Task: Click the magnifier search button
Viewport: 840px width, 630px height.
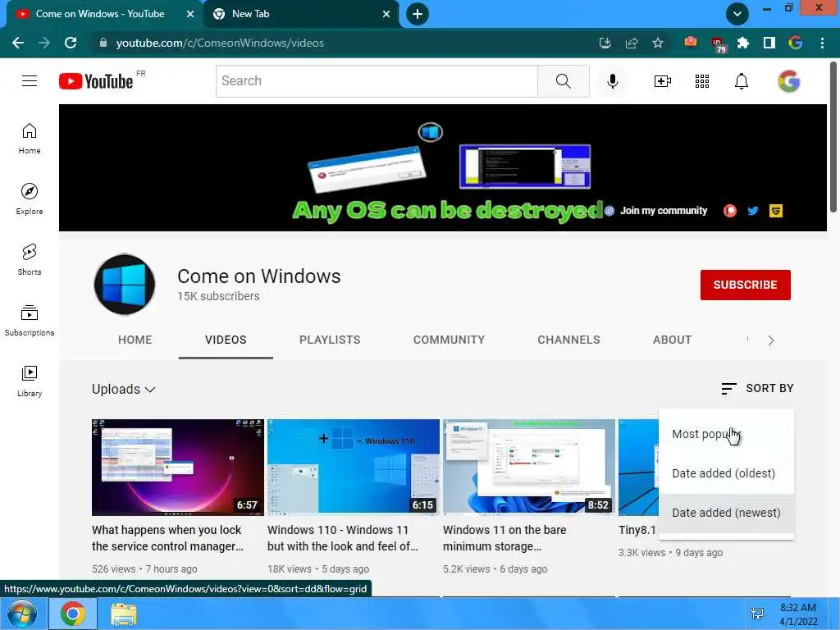Action: click(563, 81)
